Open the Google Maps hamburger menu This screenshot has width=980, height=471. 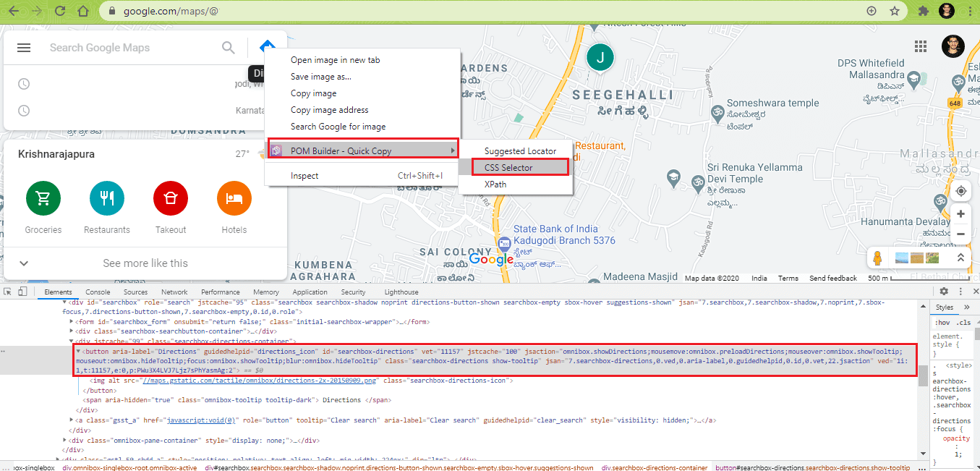pyautogui.click(x=24, y=48)
